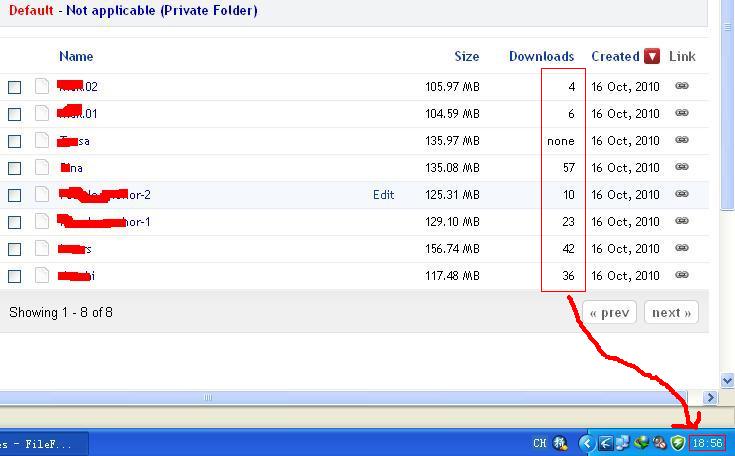The image size is (735, 456).
Task: Click the 'none' downloads value
Action: click(x=561, y=141)
